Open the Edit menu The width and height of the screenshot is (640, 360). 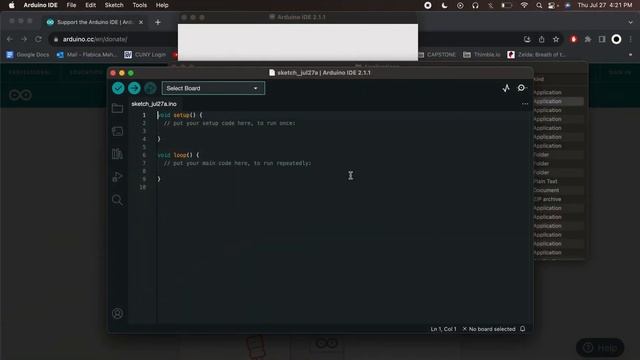tap(90, 5)
